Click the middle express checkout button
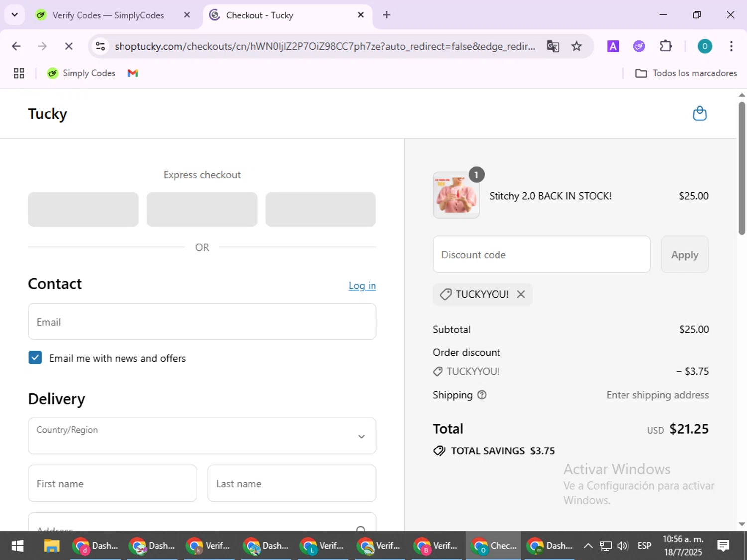 202,210
